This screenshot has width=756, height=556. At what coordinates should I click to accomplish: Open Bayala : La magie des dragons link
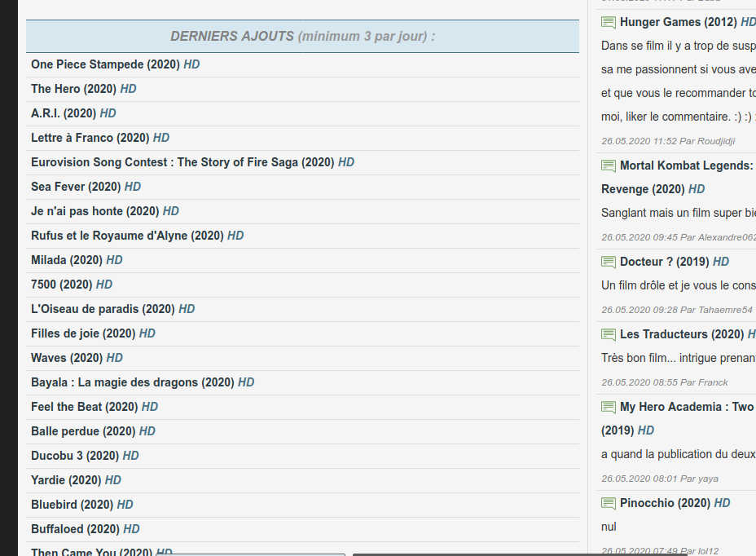[x=143, y=382]
